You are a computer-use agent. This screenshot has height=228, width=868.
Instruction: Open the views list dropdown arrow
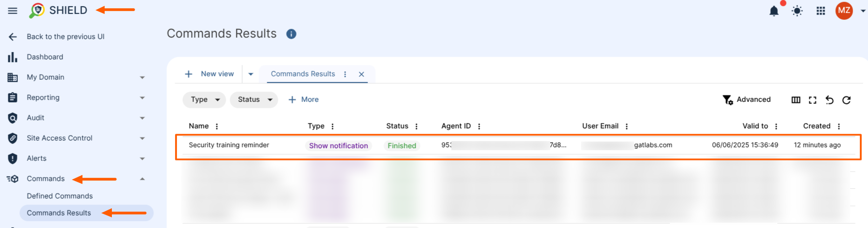click(251, 74)
